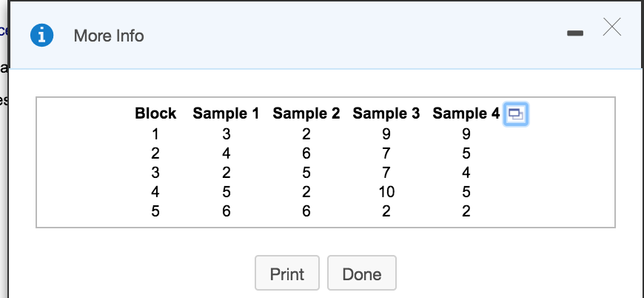644x298 pixels.
Task: Click the More Info title text
Action: coord(109,36)
